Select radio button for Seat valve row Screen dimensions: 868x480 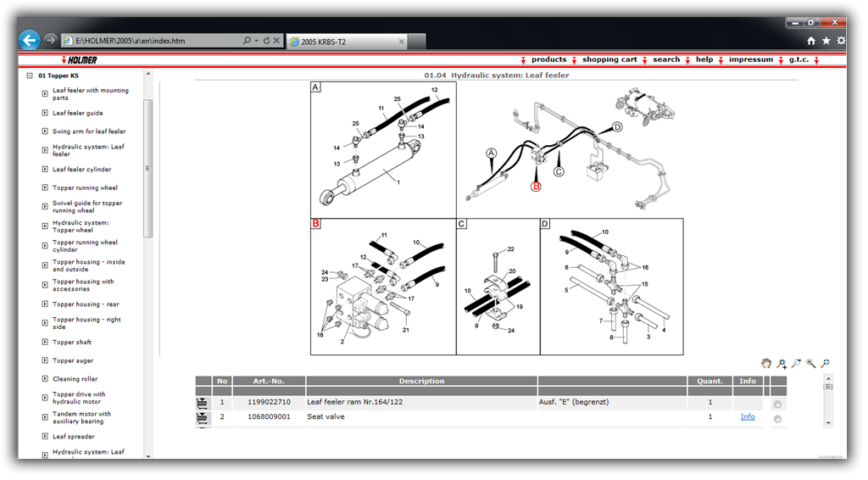point(777,419)
